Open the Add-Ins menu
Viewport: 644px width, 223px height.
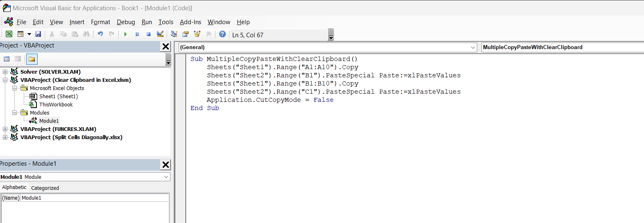click(x=190, y=22)
